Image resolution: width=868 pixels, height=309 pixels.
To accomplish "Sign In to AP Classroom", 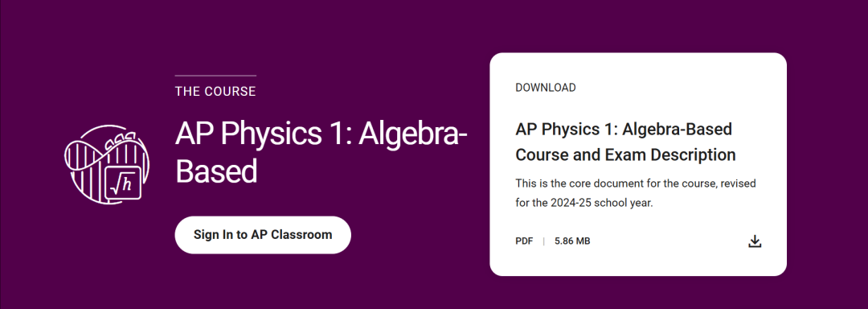I will click(x=263, y=235).
